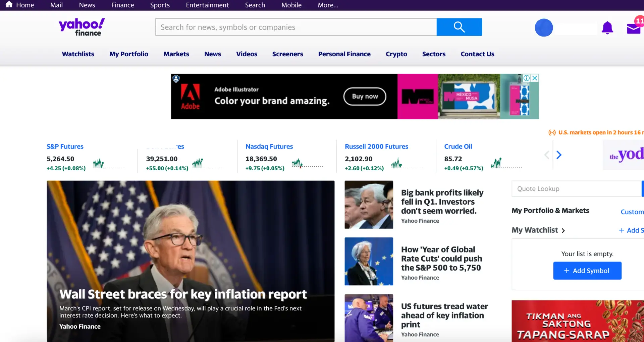Open Crude Oil quote link
Viewport: 644px width, 342px height.
(x=458, y=147)
